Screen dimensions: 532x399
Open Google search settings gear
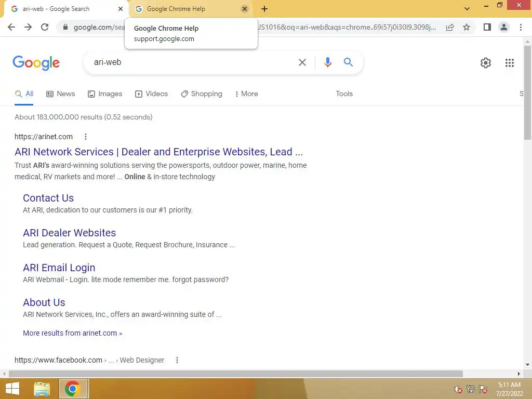486,63
